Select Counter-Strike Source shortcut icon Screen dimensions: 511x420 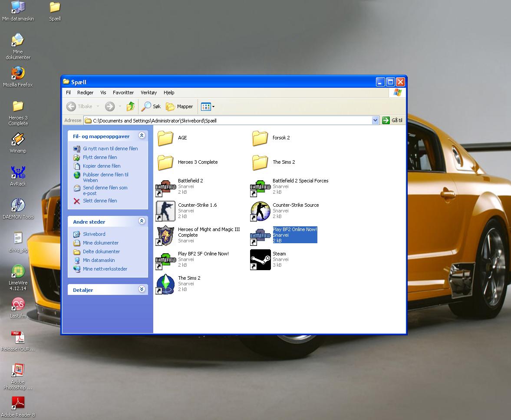260,211
